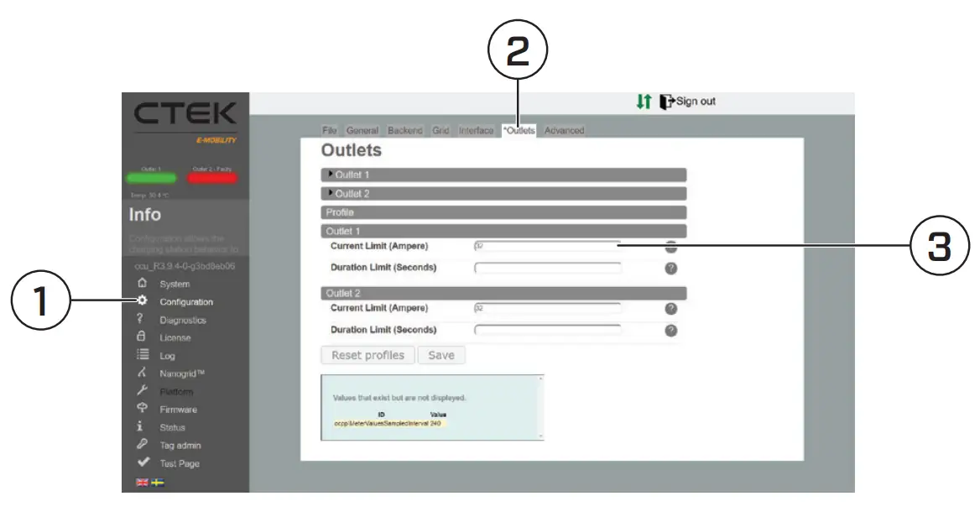This screenshot has width=980, height=517.
Task: Click the Save button
Action: click(440, 354)
